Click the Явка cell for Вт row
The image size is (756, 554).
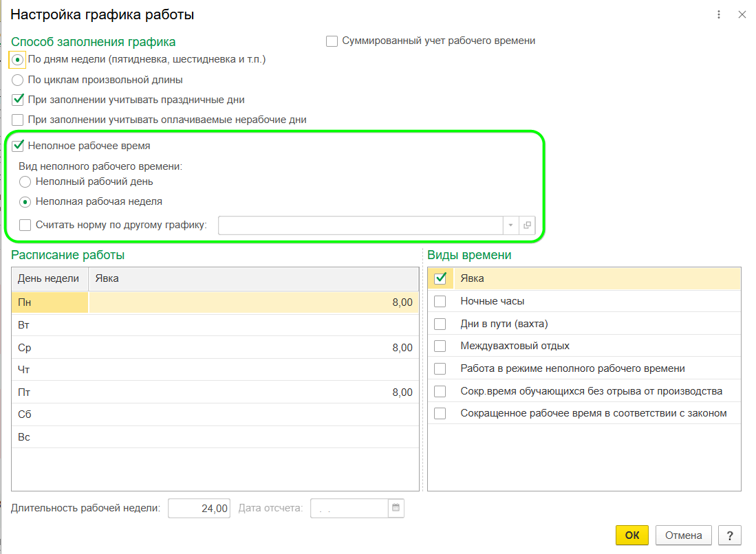[x=253, y=325]
